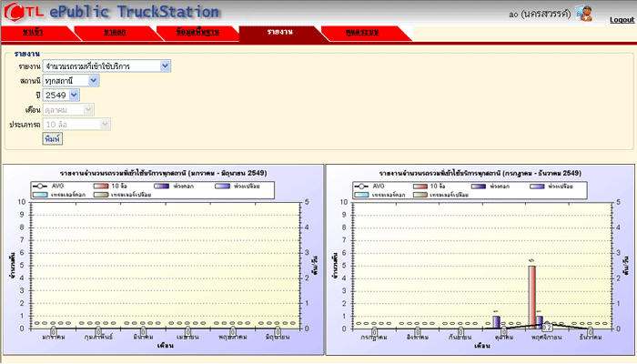Switch to the ข้อมูลพื้นฐาน tab

(x=197, y=32)
